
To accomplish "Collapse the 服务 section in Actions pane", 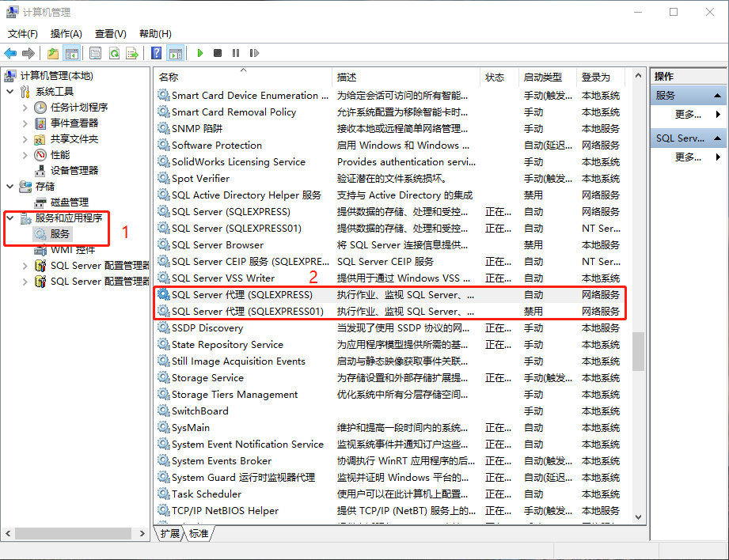I will tap(717, 95).
